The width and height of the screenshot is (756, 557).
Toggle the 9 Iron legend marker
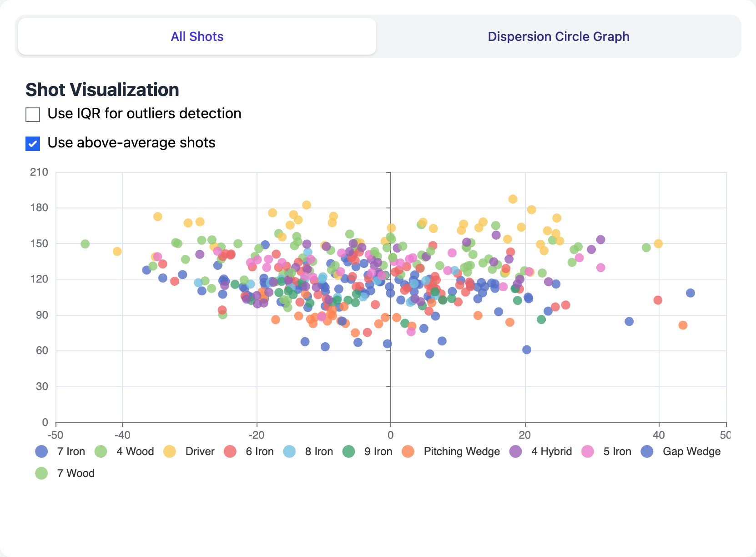pos(348,451)
